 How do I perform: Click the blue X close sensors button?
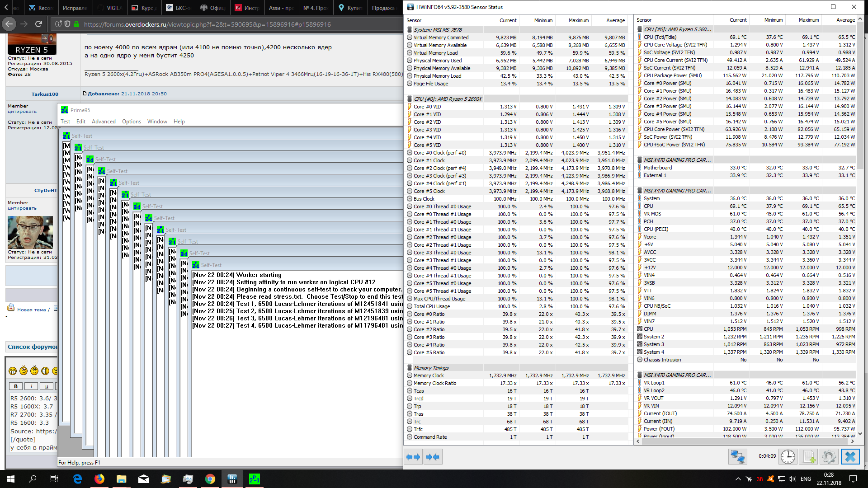point(850,457)
